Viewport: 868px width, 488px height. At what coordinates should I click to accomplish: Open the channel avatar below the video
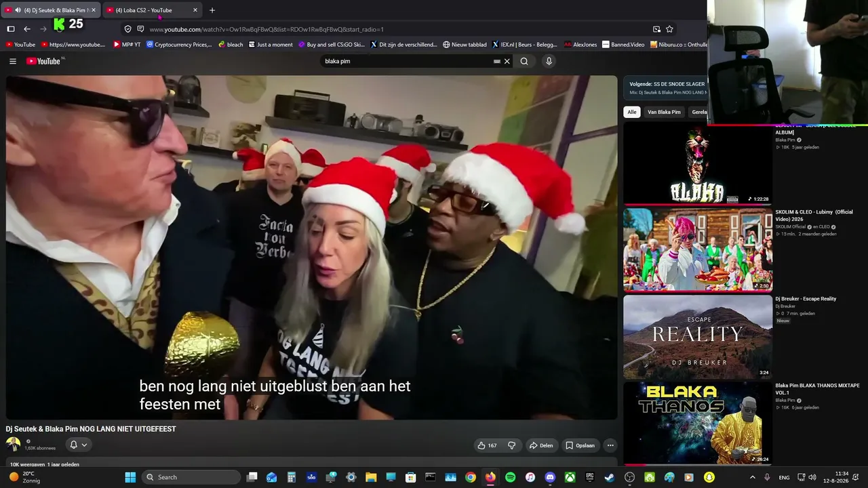tap(13, 445)
